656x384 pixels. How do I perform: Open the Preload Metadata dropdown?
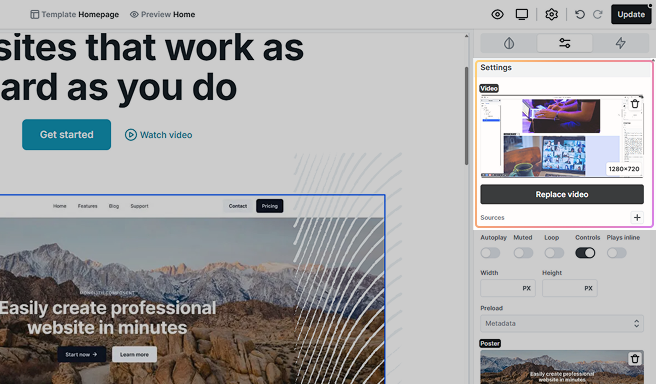coord(562,323)
